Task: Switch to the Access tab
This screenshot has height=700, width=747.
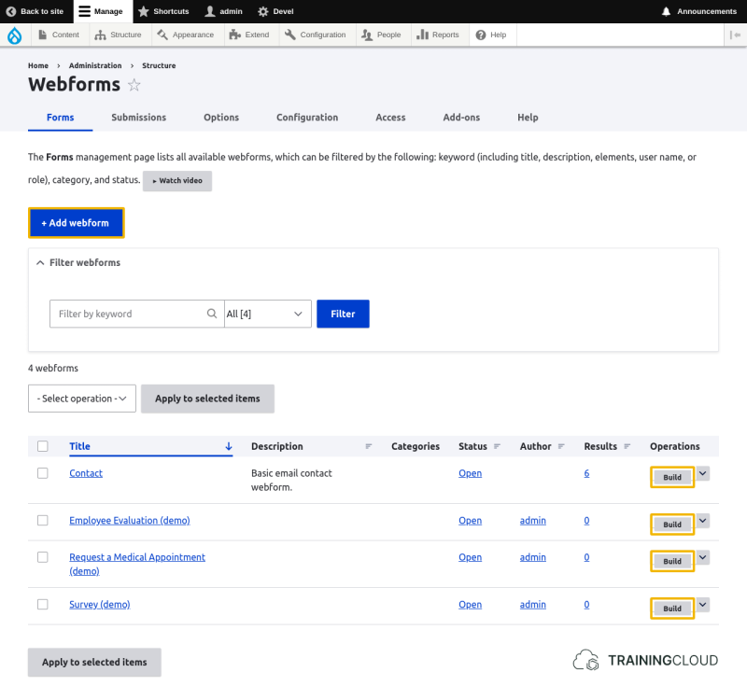Action: click(390, 118)
